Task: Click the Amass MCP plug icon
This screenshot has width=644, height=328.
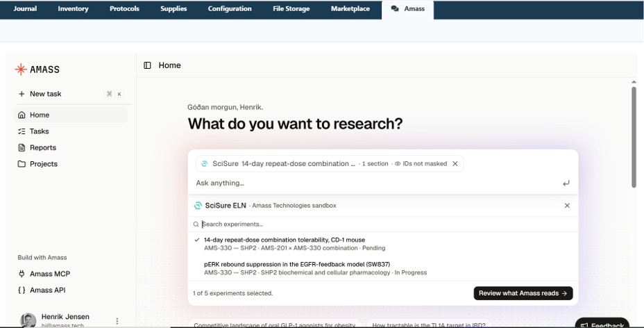Action: click(22, 274)
